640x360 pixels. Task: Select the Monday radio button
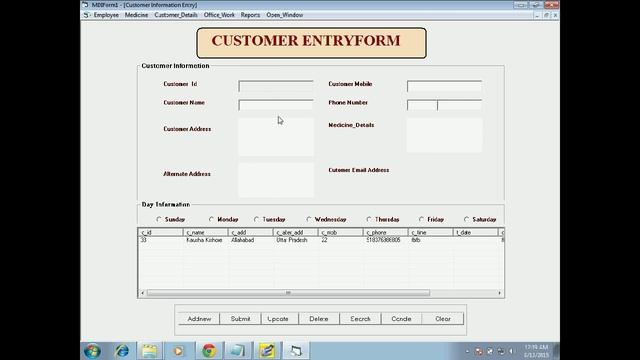click(x=211, y=219)
